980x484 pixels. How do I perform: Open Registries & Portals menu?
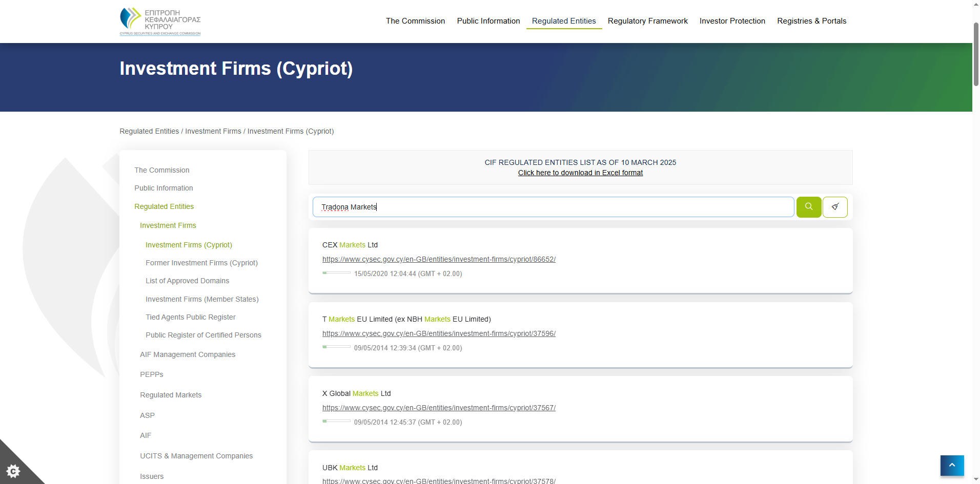pos(811,21)
